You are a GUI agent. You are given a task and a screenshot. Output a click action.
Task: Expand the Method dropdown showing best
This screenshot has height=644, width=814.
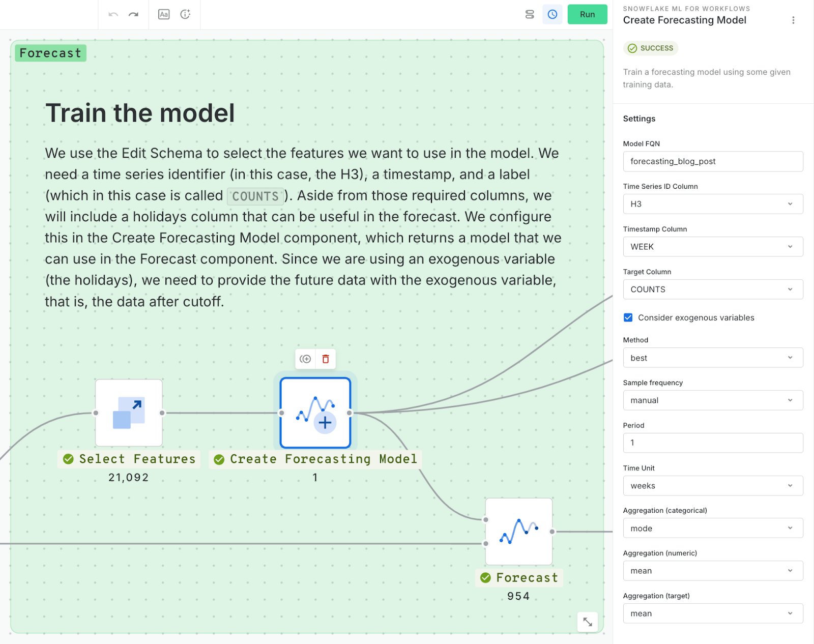point(712,358)
